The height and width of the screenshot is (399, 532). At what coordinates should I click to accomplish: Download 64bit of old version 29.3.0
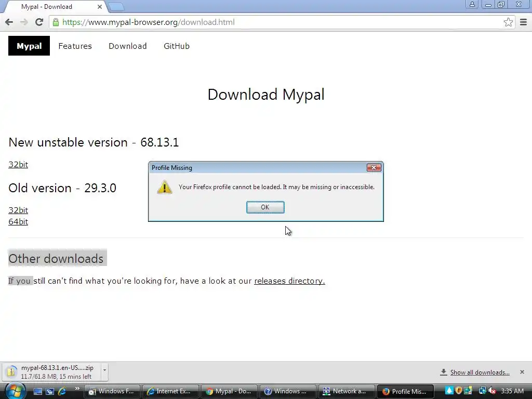(x=18, y=221)
